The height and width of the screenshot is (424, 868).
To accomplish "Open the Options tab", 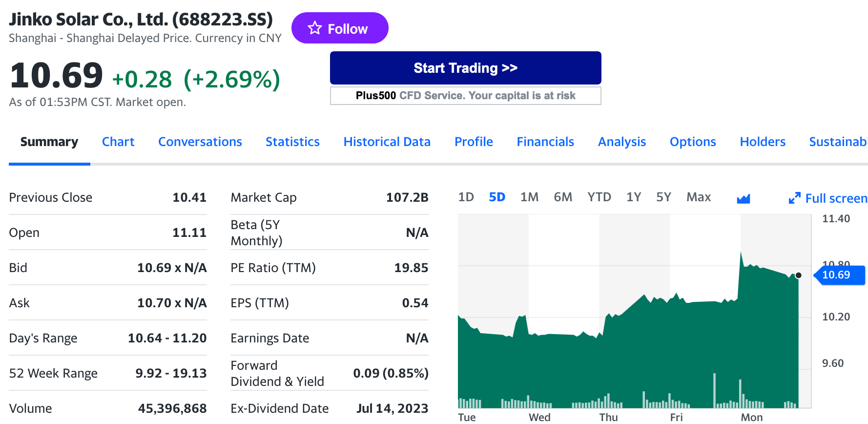I will click(692, 142).
